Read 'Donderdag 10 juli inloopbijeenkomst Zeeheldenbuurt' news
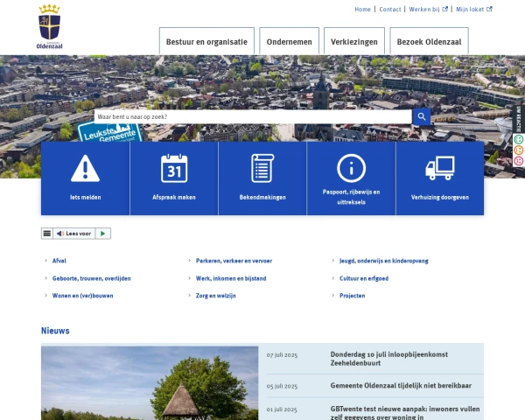The height and width of the screenshot is (420, 525). click(x=389, y=359)
